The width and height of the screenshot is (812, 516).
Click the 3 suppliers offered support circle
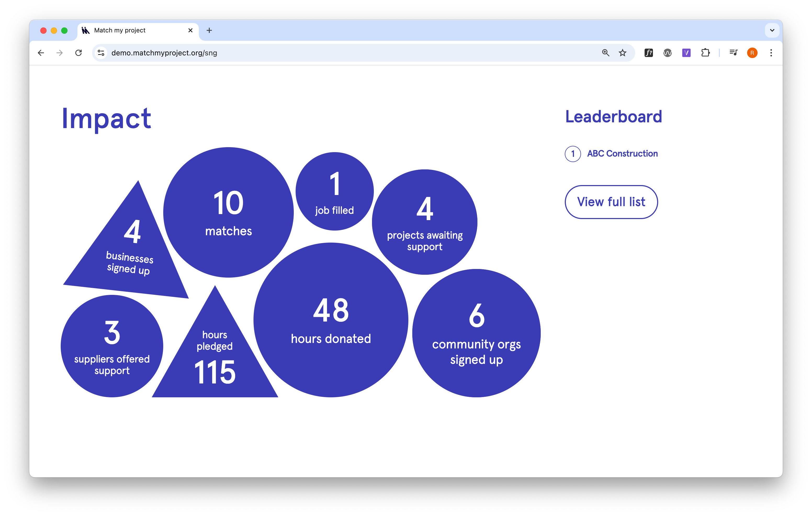click(112, 346)
